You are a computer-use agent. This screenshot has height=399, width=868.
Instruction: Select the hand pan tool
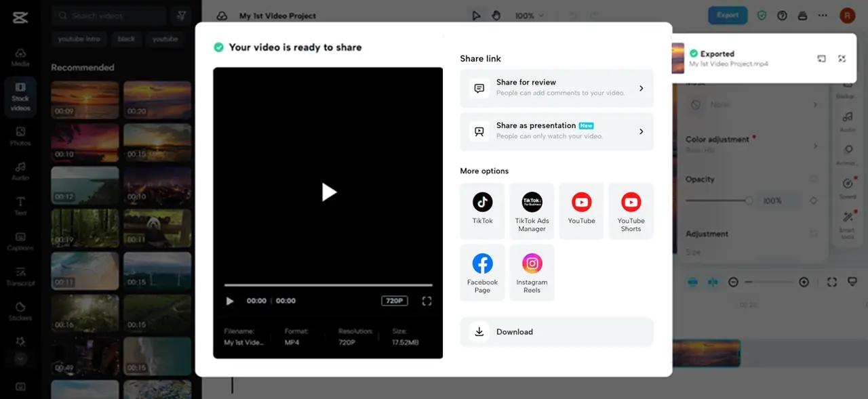(x=496, y=16)
